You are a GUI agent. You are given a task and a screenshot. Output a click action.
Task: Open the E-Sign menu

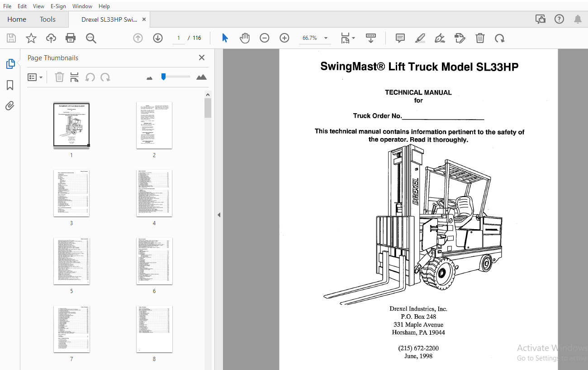[58, 6]
